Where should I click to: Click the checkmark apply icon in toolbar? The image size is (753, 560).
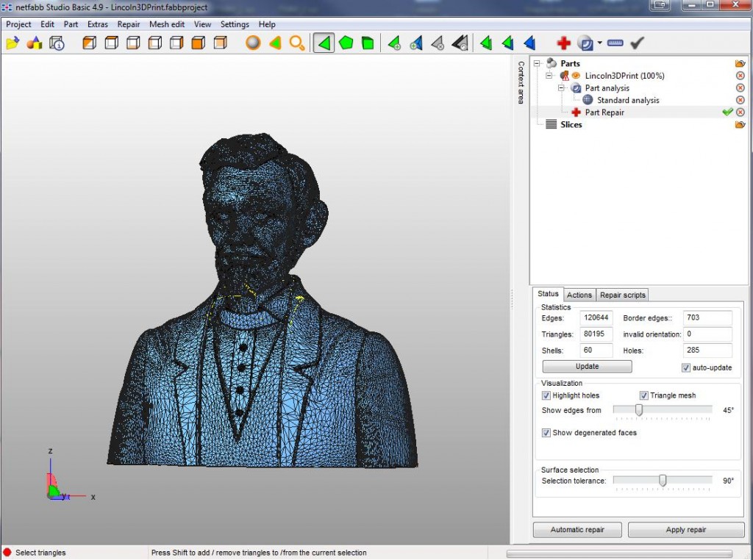pyautogui.click(x=638, y=43)
